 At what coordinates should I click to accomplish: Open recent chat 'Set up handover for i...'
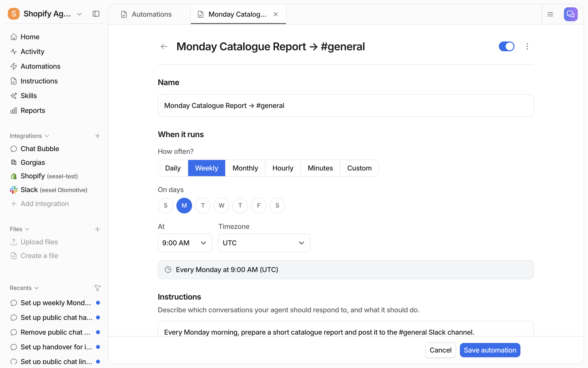click(55, 347)
